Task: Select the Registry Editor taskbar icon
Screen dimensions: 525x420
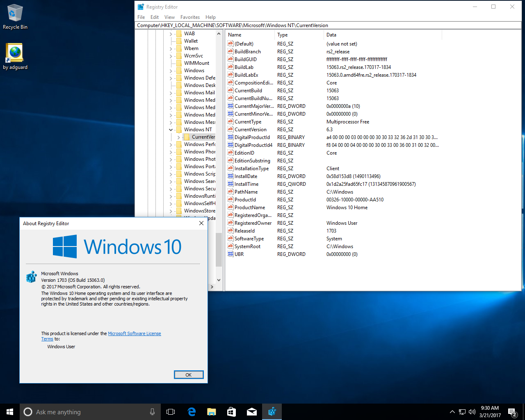Action: tap(272, 412)
